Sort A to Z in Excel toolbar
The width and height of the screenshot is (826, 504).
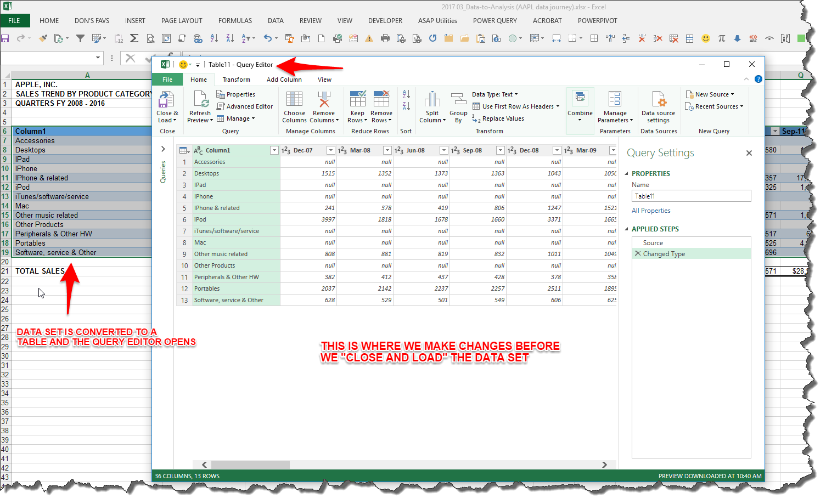[x=214, y=38]
